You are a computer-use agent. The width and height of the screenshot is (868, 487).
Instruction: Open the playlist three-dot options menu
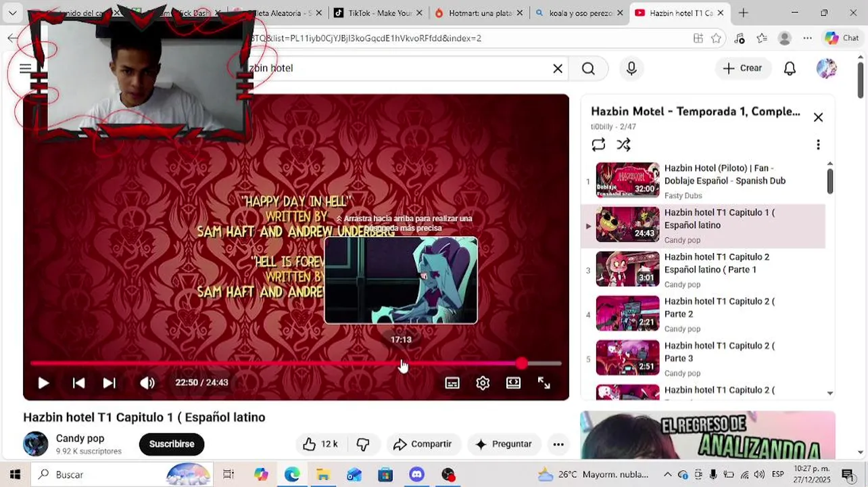(818, 145)
